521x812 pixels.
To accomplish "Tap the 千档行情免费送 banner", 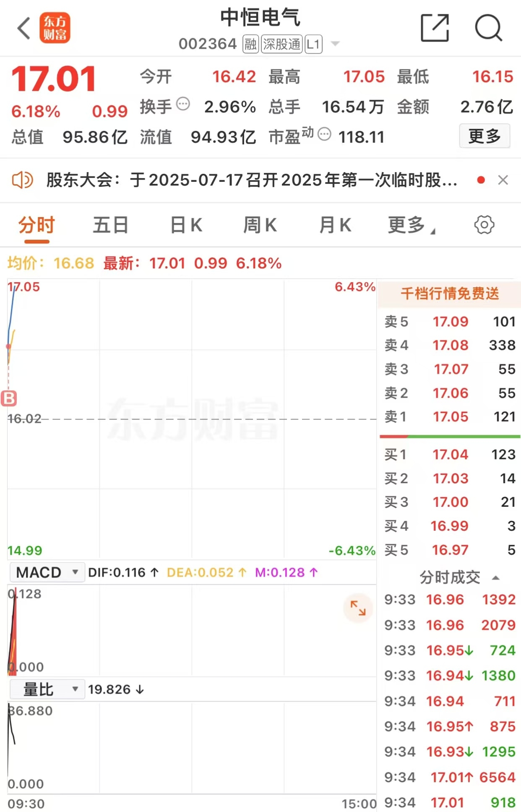I will coord(449,293).
